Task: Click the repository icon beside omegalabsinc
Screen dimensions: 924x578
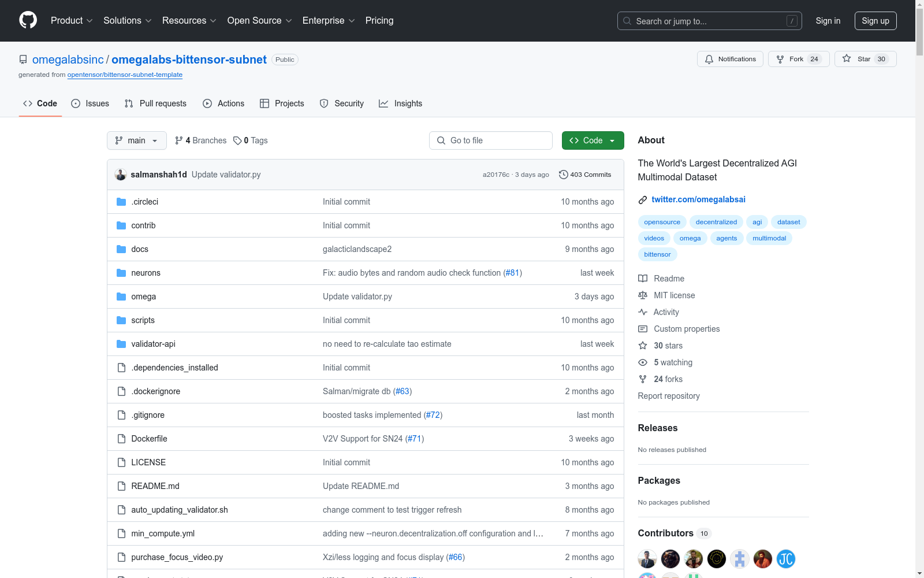Action: tap(23, 60)
